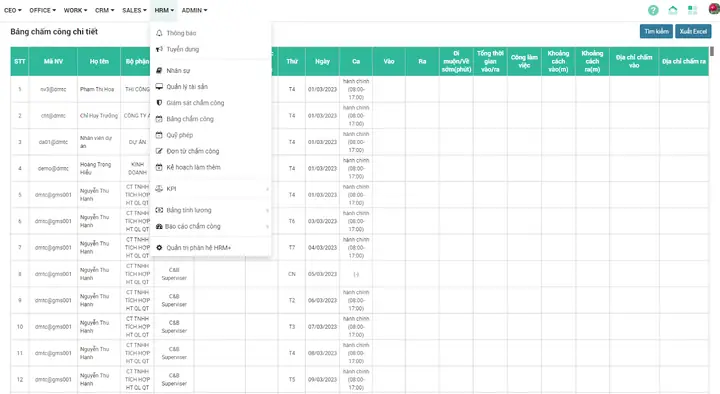Click the Tìm kiếm search button
The image size is (720, 394).
pos(656,31)
